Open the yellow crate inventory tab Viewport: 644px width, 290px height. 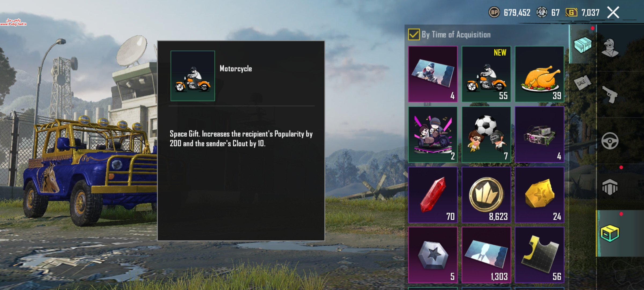pos(610,233)
